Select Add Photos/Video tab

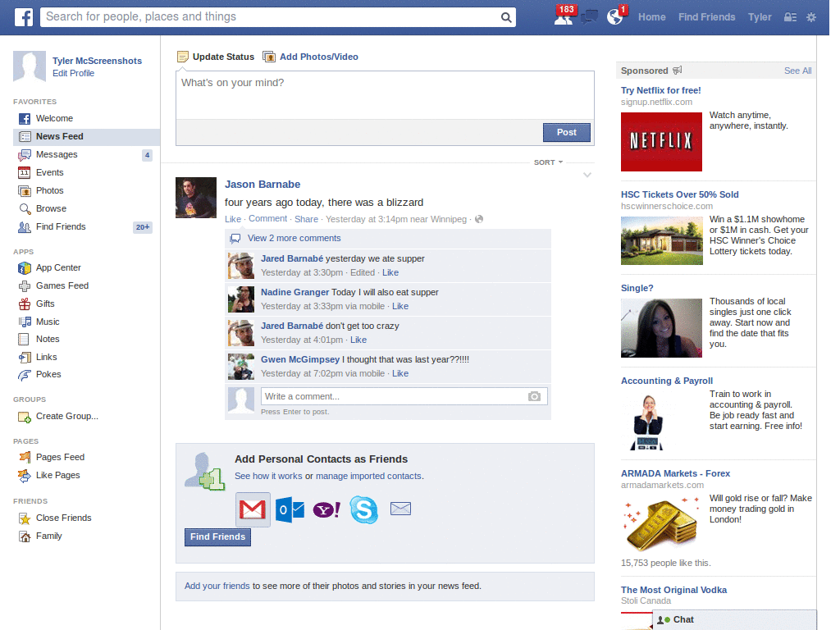311,57
